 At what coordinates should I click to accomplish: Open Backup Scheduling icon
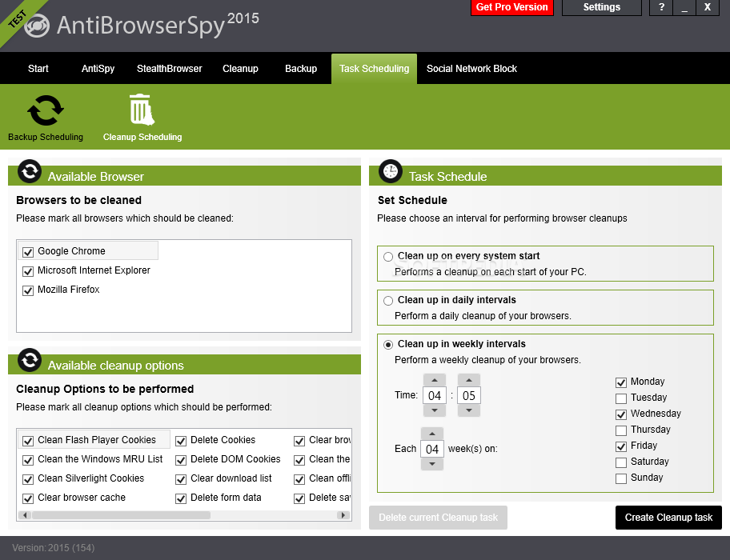click(x=45, y=110)
